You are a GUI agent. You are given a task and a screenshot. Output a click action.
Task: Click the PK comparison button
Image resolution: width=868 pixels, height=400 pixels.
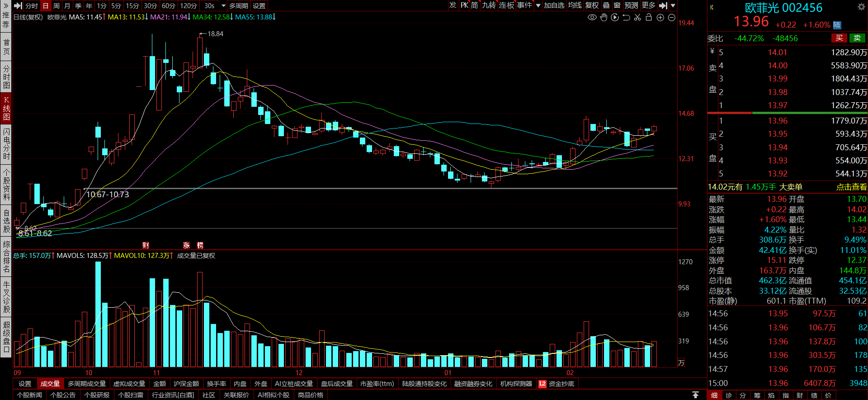pyautogui.click(x=464, y=5)
